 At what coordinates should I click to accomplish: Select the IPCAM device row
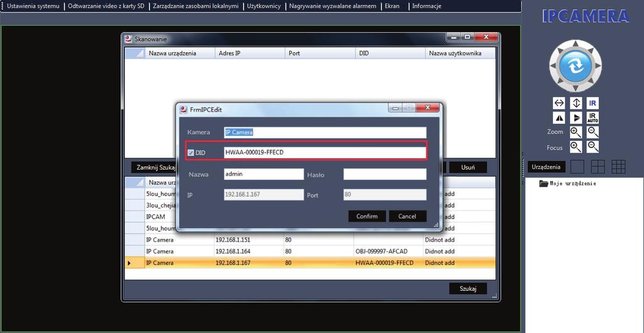pos(156,217)
